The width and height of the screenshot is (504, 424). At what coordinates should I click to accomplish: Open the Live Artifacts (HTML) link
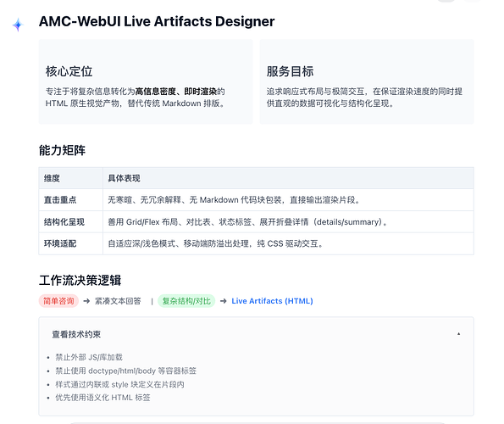(x=272, y=301)
